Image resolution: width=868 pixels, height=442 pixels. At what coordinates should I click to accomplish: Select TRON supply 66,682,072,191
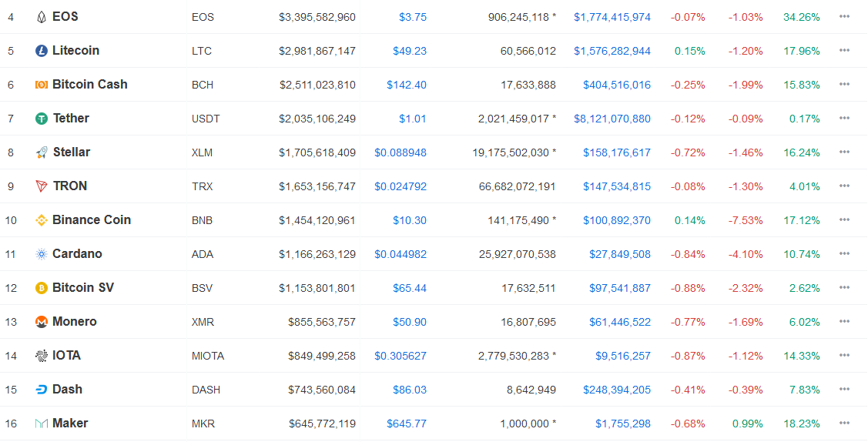click(517, 186)
